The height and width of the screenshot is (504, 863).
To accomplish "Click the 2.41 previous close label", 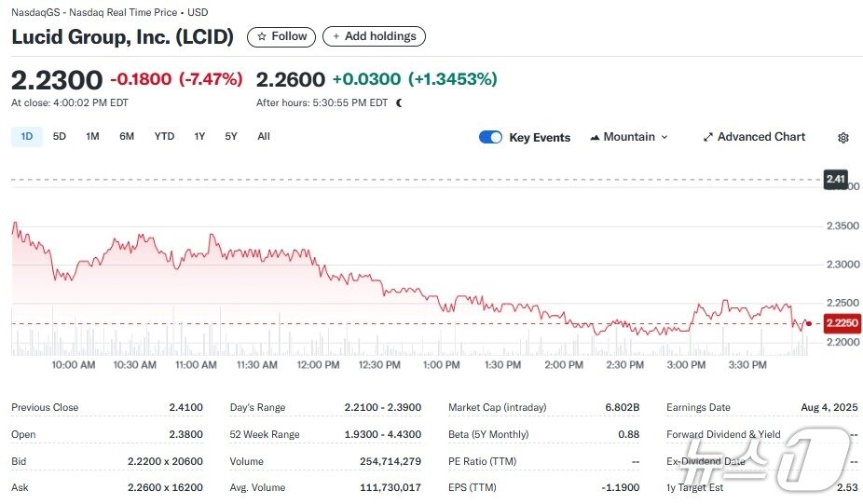I will coord(835,179).
